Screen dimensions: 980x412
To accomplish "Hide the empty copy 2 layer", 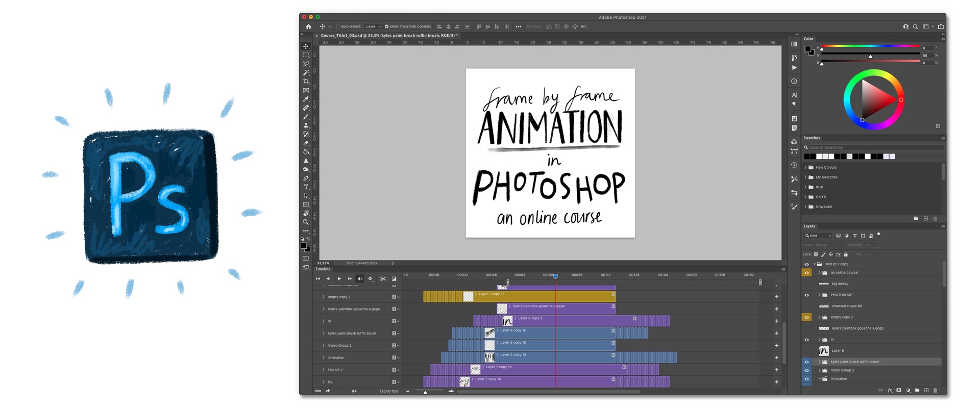I will click(x=806, y=317).
